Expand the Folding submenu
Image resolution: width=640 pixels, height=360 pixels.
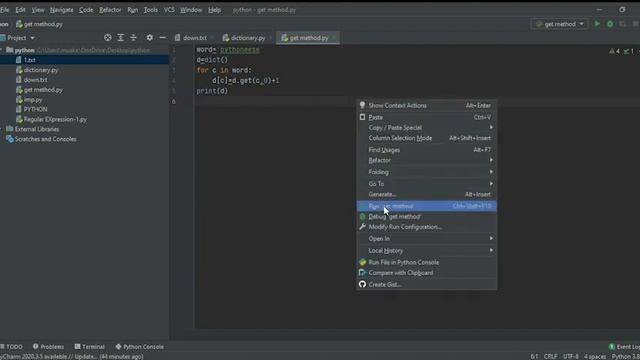427,172
